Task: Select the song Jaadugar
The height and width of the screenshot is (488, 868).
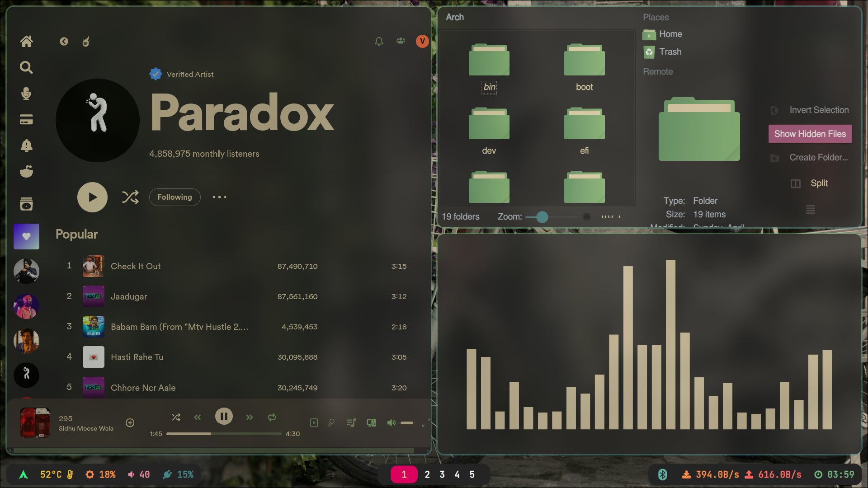Action: coord(129,296)
